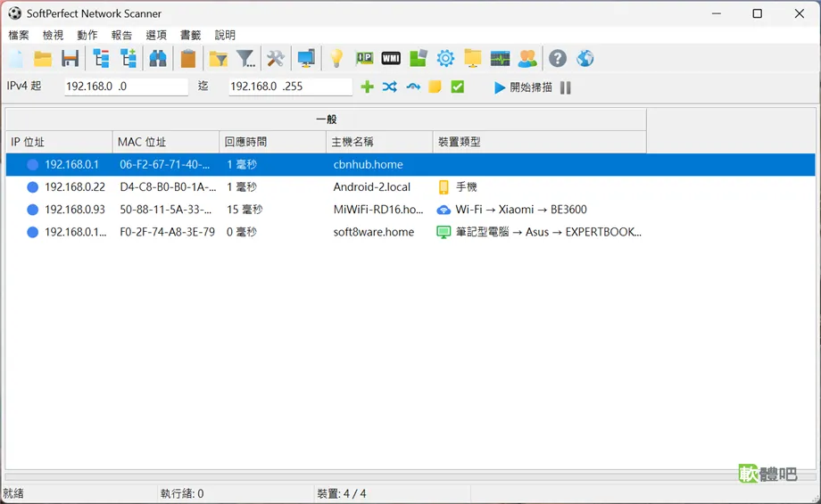
Task: Start scanning with 開始掃描 button
Action: [x=523, y=87]
